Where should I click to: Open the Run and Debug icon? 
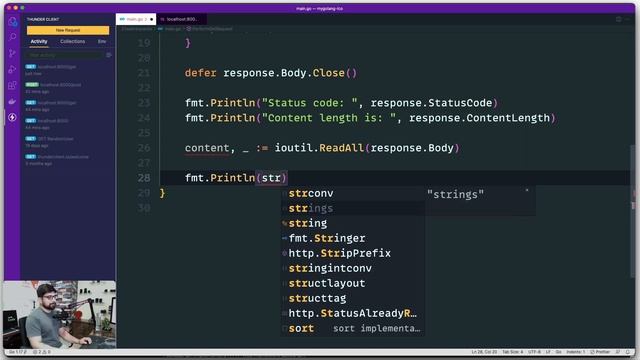pyautogui.click(x=12, y=69)
